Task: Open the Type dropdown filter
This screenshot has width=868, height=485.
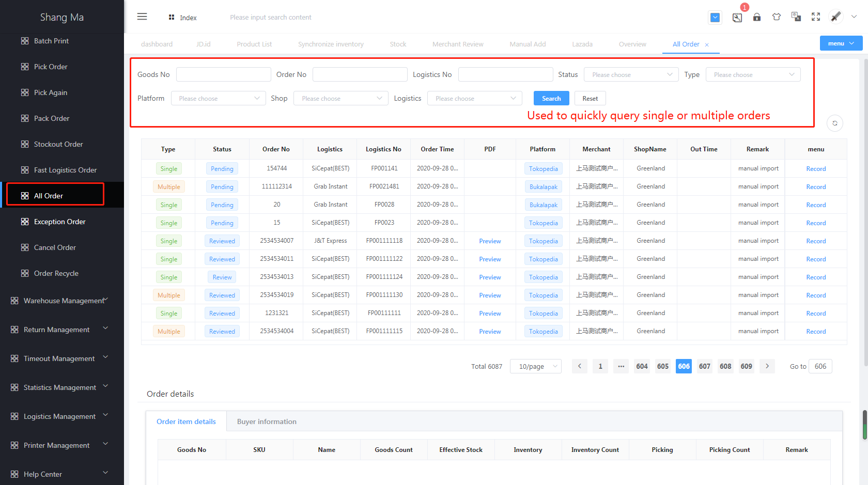Action: click(753, 74)
